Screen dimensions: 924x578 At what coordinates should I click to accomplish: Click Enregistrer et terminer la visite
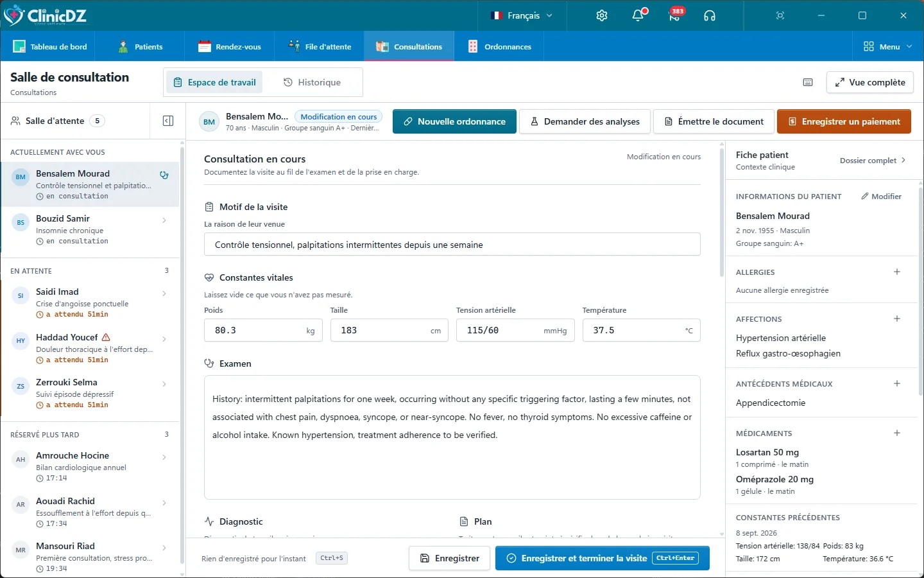pyautogui.click(x=603, y=558)
